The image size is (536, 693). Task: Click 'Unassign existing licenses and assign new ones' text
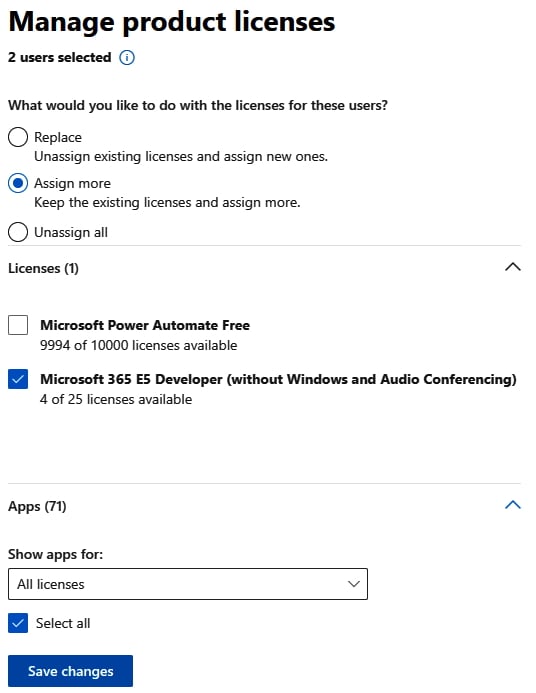pos(181,156)
